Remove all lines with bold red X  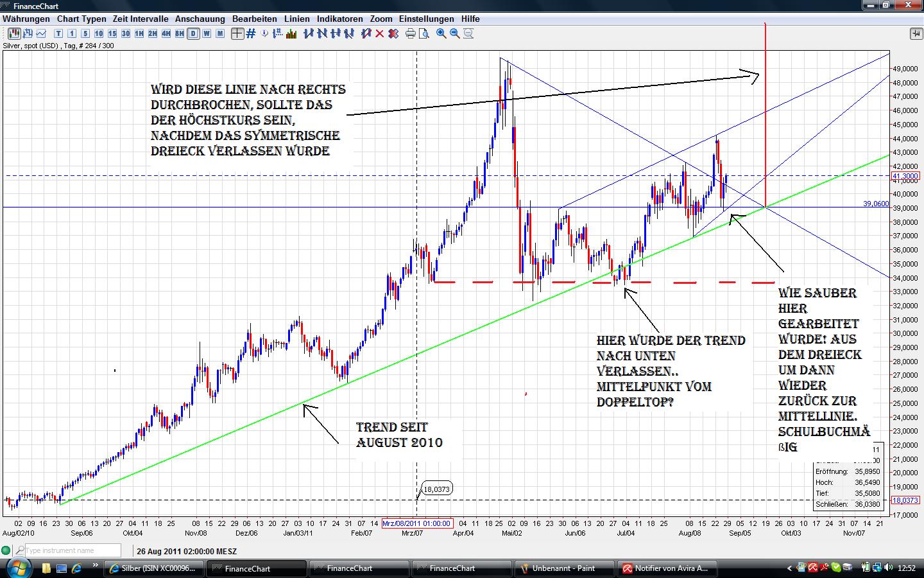[x=393, y=33]
